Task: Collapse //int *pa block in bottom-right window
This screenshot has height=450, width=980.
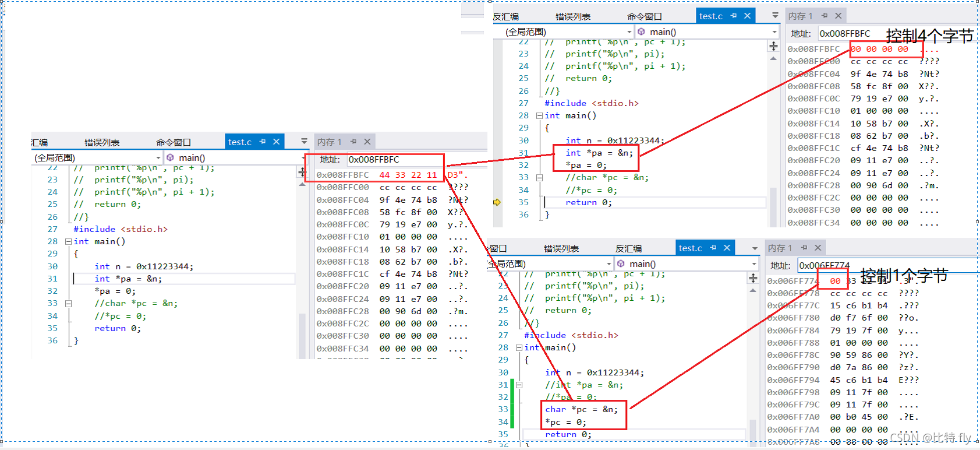Action: [x=519, y=385]
